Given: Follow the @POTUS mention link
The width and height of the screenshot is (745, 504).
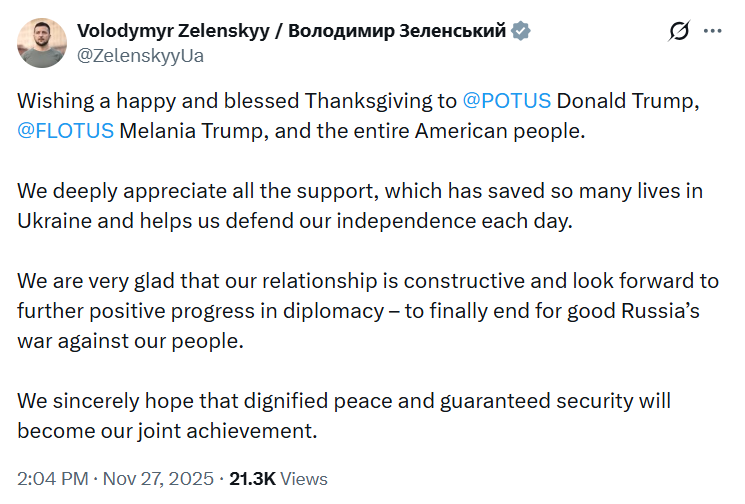Looking at the screenshot, I should coord(506,101).
